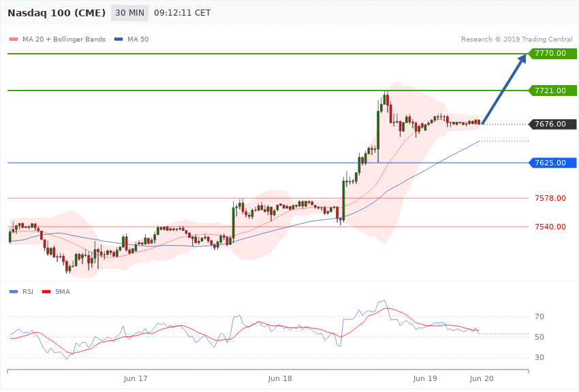Click the Nasdaq 100 (CME) chart title
This screenshot has height=392, width=579.
[57, 13]
